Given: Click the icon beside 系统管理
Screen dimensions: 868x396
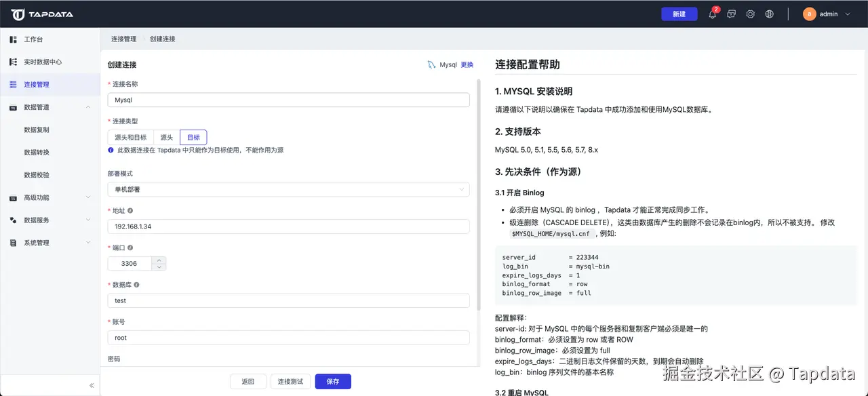Looking at the screenshot, I should coord(13,243).
